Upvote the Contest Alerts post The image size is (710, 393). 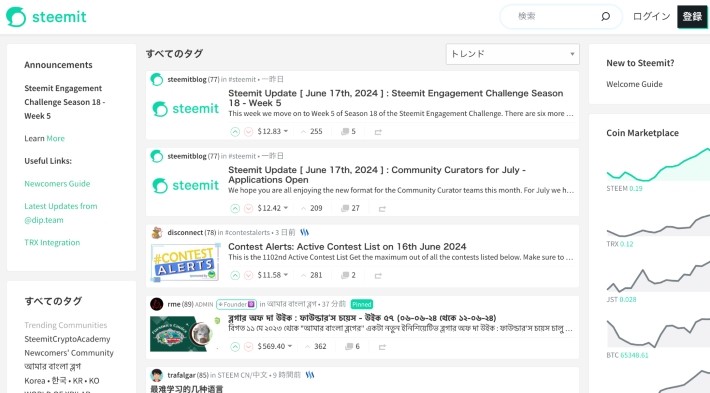[x=235, y=275]
